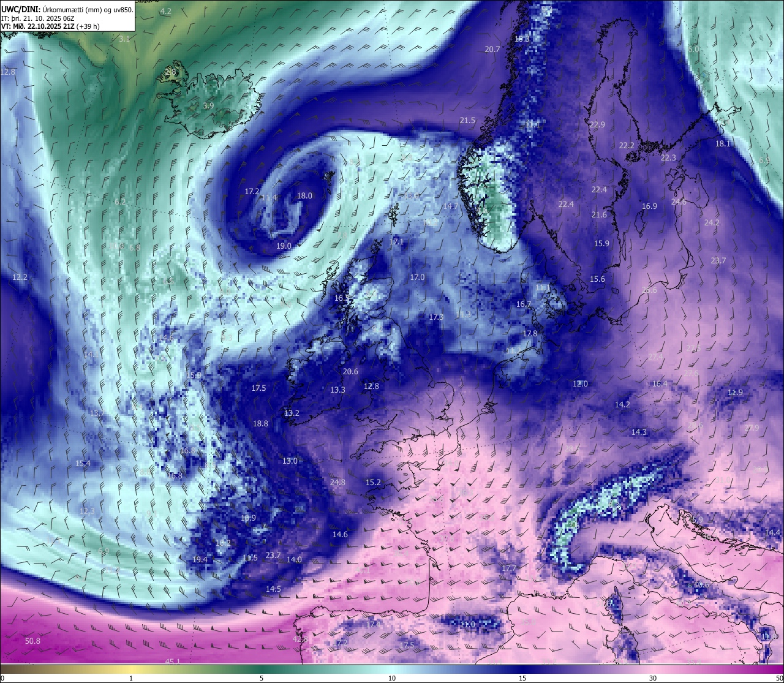Click the map value '14.4'

pos(773,532)
